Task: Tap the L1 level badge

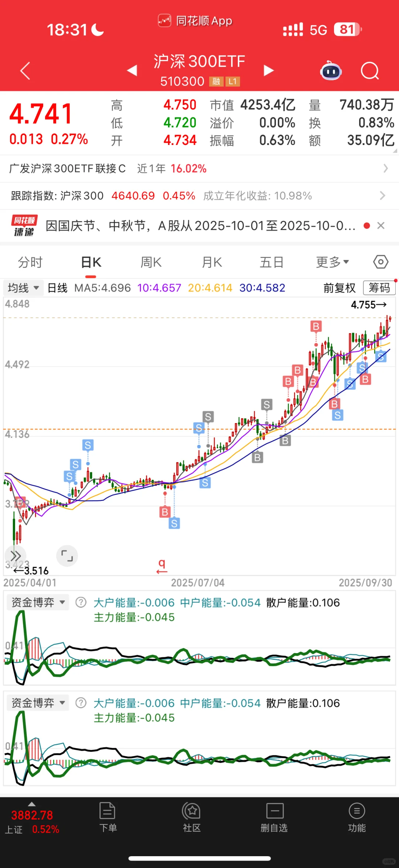Action: pos(233,81)
